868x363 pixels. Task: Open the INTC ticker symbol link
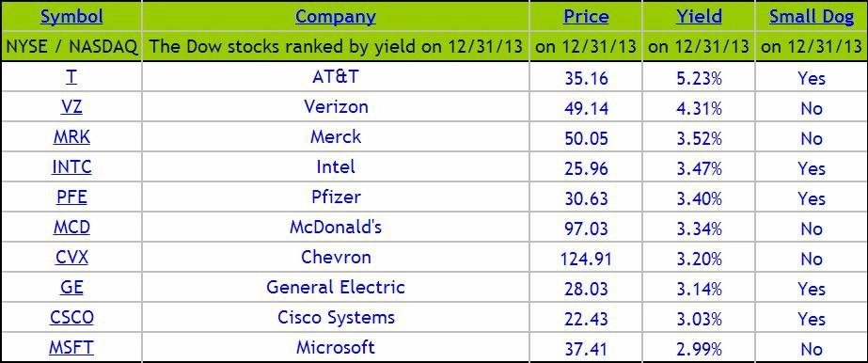(x=71, y=166)
